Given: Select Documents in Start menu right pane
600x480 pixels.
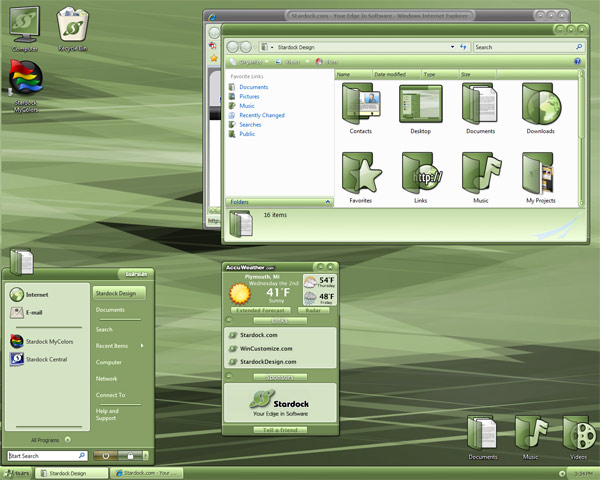Looking at the screenshot, I should [x=110, y=310].
